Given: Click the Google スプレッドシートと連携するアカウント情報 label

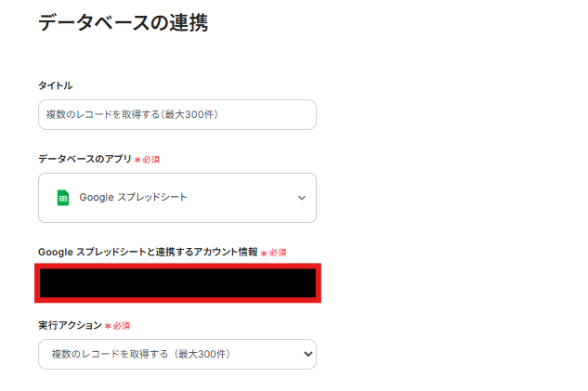Looking at the screenshot, I should point(148,252).
